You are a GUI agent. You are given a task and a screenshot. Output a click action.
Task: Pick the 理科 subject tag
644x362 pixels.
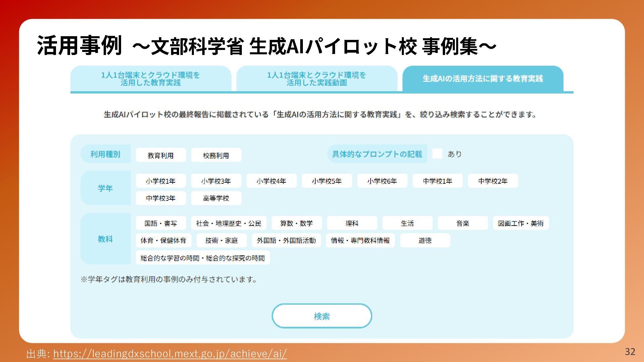[x=352, y=223]
